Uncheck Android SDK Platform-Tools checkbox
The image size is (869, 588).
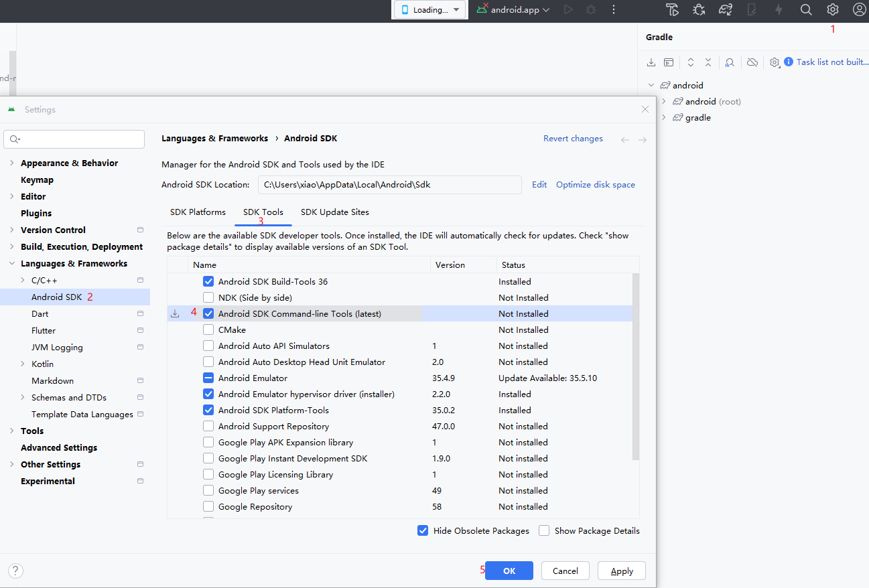click(x=208, y=410)
